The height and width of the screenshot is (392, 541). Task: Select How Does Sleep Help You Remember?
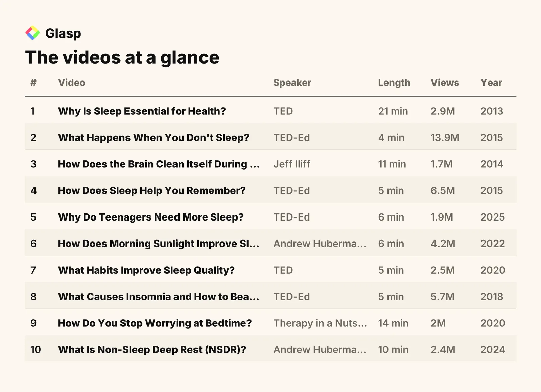coord(152,191)
